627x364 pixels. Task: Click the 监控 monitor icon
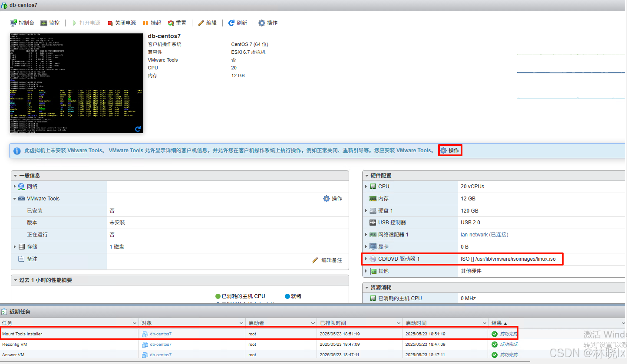click(44, 23)
